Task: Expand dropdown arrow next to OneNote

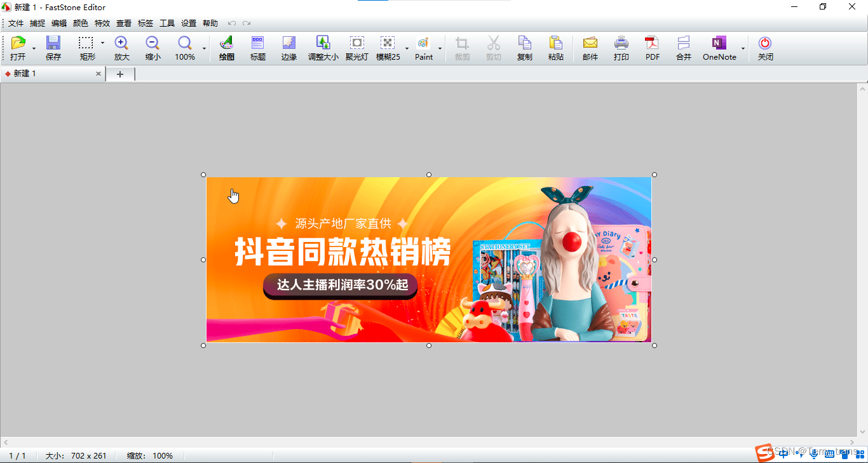Action: (x=743, y=49)
